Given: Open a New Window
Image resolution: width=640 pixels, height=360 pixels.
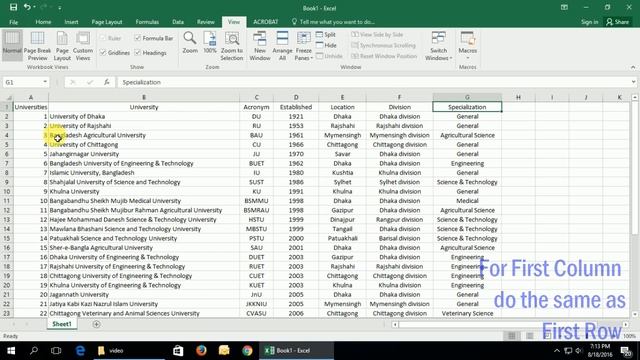Looking at the screenshot, I should coord(260,45).
